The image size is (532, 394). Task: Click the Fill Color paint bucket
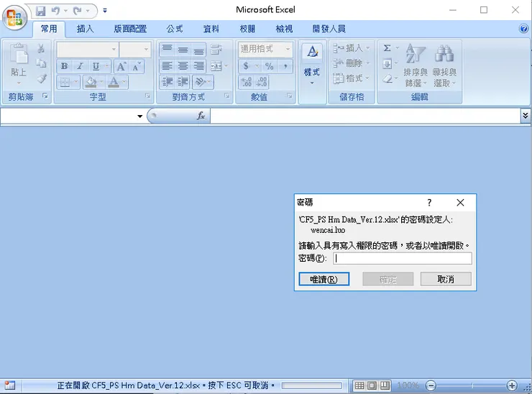point(91,82)
